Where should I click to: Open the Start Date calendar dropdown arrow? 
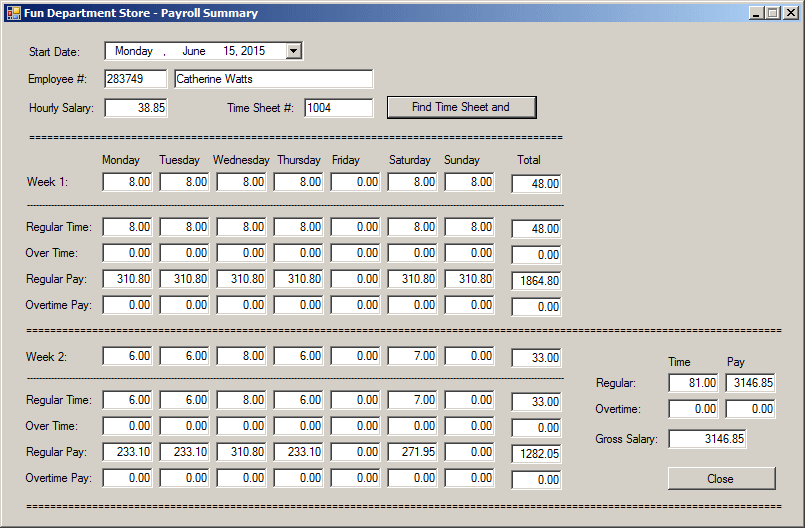[294, 51]
